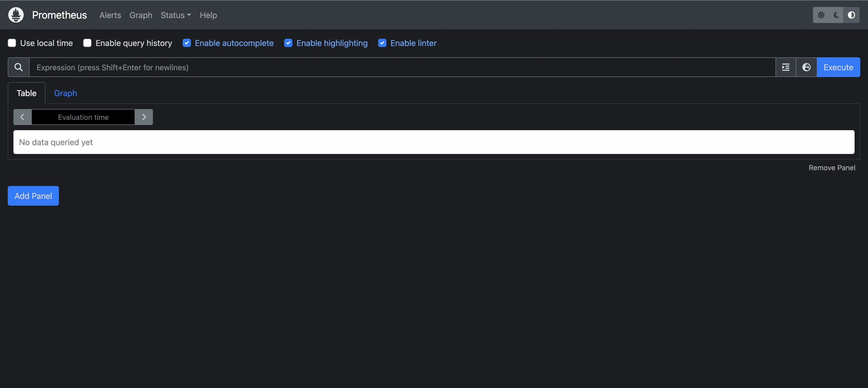The image size is (868, 388).
Task: Select browser-preferred theme half-circle icon
Action: pos(851,15)
